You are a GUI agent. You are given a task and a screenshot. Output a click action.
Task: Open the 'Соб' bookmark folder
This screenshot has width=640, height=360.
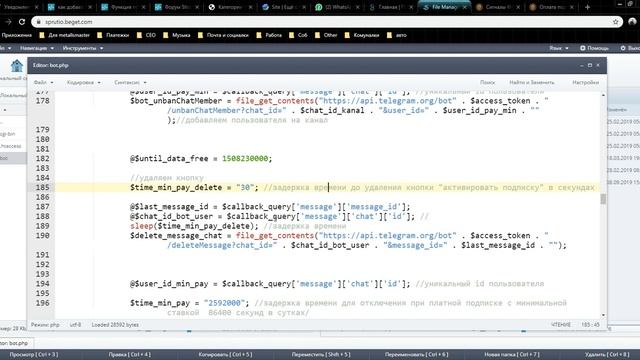[x=298, y=35]
